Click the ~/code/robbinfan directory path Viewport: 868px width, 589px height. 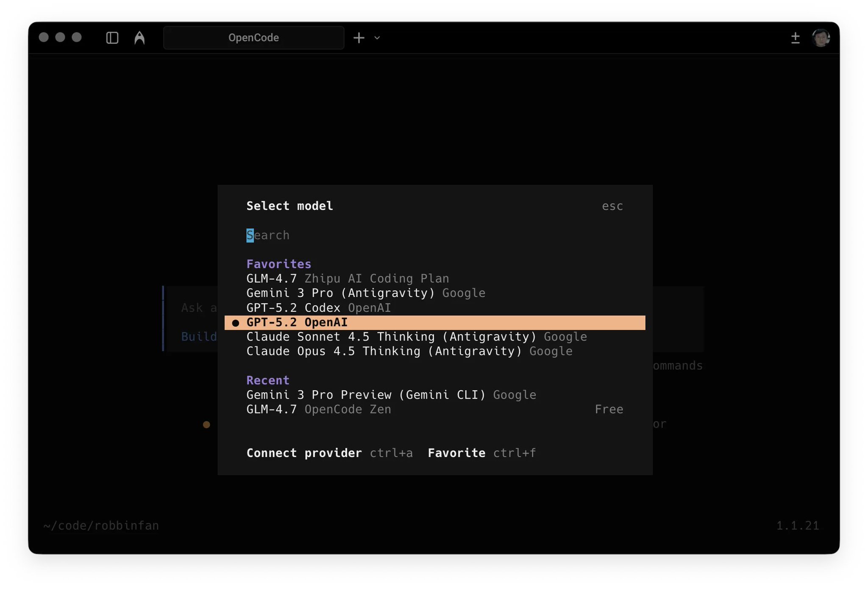click(101, 525)
